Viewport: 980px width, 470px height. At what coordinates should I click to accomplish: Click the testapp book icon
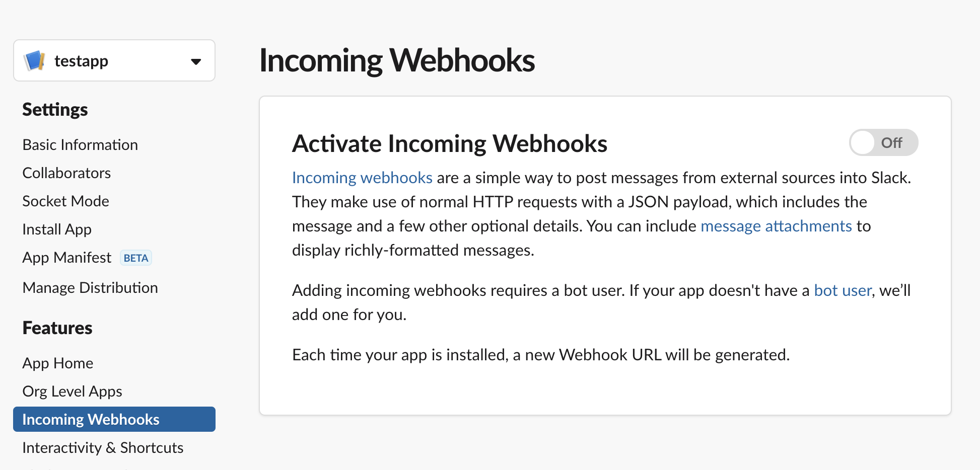click(x=34, y=61)
